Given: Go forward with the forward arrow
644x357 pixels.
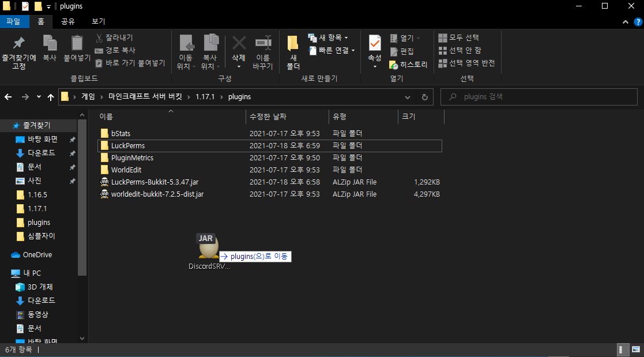Looking at the screenshot, I should pos(25,97).
